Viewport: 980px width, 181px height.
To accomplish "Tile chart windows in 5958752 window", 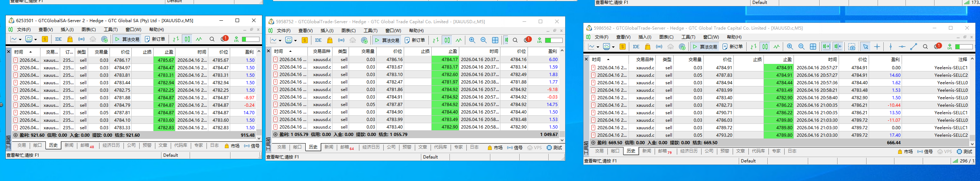I will [495, 40].
